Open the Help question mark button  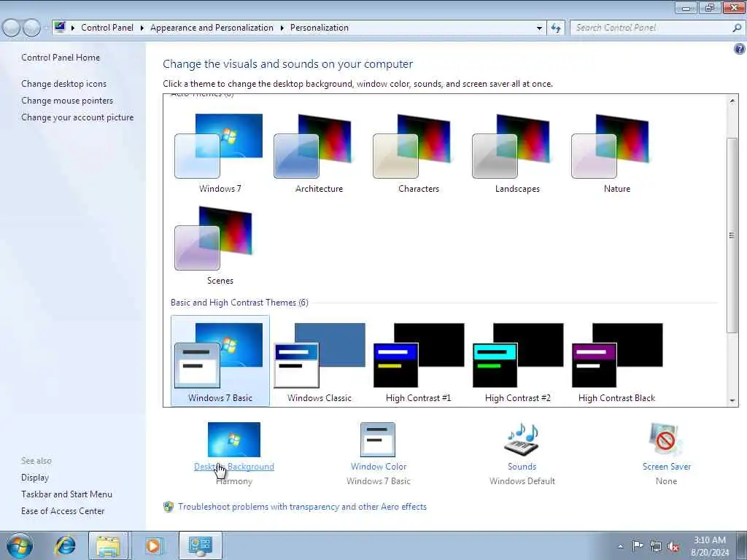click(740, 49)
